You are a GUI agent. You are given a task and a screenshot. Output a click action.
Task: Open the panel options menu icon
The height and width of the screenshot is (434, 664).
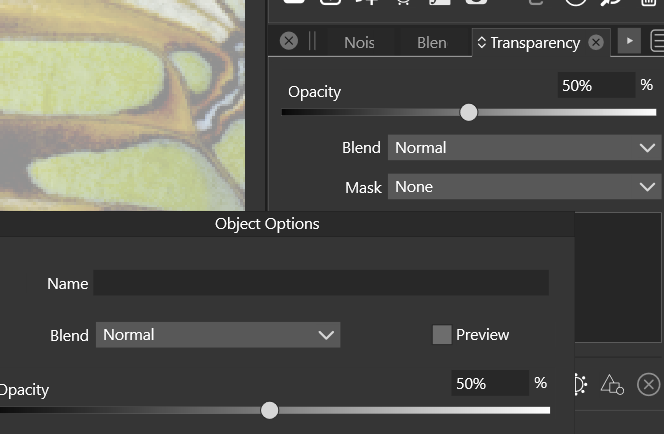click(x=657, y=41)
